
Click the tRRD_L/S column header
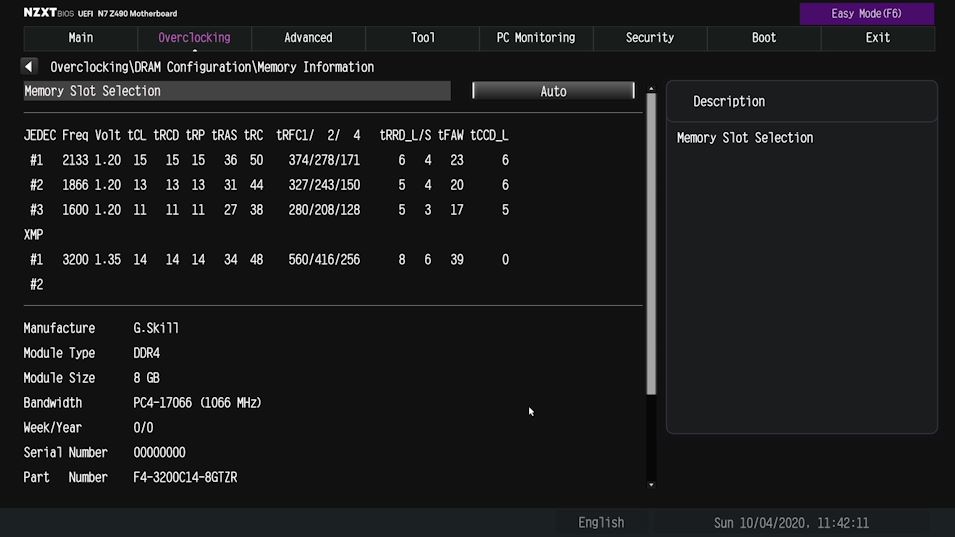pyautogui.click(x=405, y=135)
